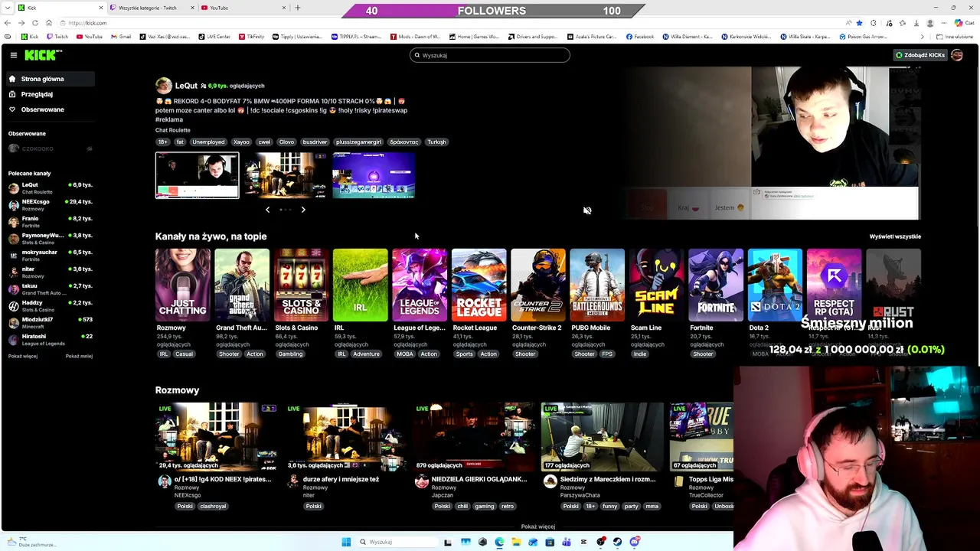Open followed channel CZOKOOKO
Viewport: 980px width, 551px height.
(x=50, y=148)
